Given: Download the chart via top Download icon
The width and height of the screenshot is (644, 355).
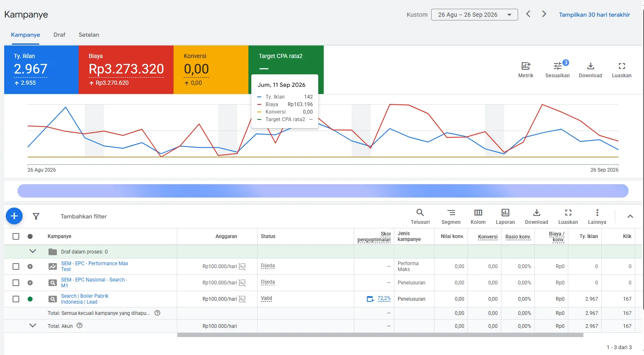Looking at the screenshot, I should [x=590, y=70].
